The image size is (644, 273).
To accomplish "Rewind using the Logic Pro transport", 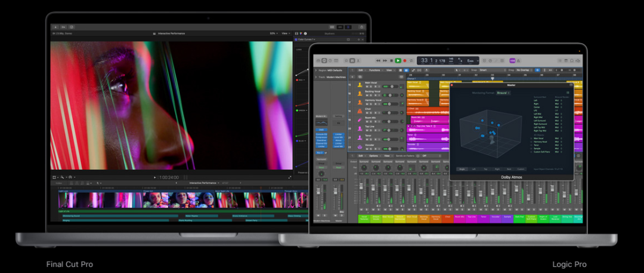I will 378,60.
